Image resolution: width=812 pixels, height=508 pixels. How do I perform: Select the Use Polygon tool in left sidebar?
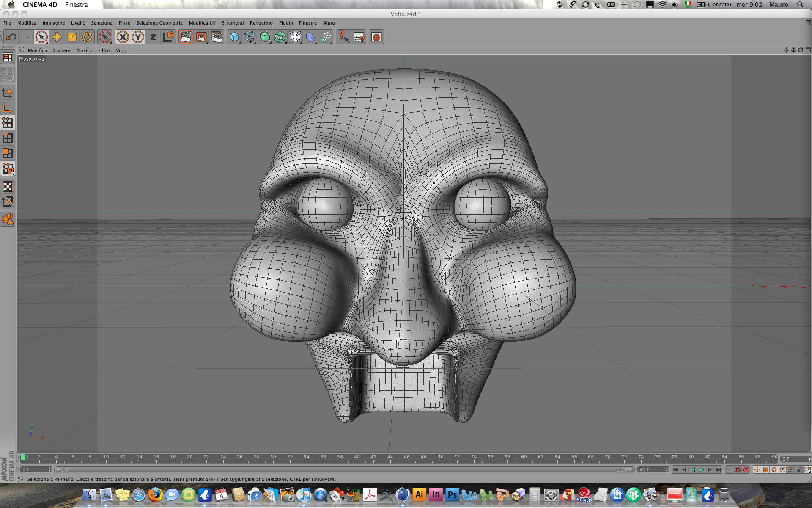click(8, 153)
